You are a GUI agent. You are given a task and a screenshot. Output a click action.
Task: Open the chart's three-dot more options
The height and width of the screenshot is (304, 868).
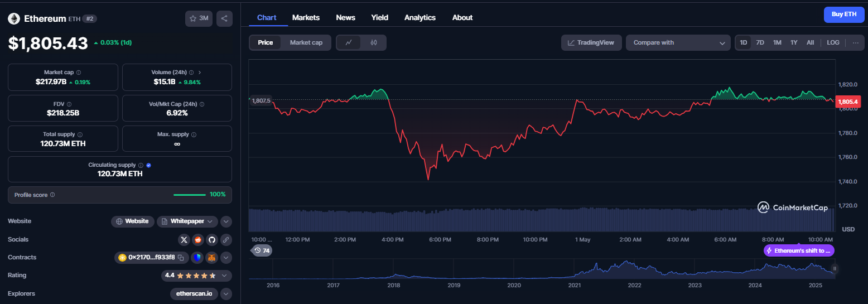click(856, 42)
